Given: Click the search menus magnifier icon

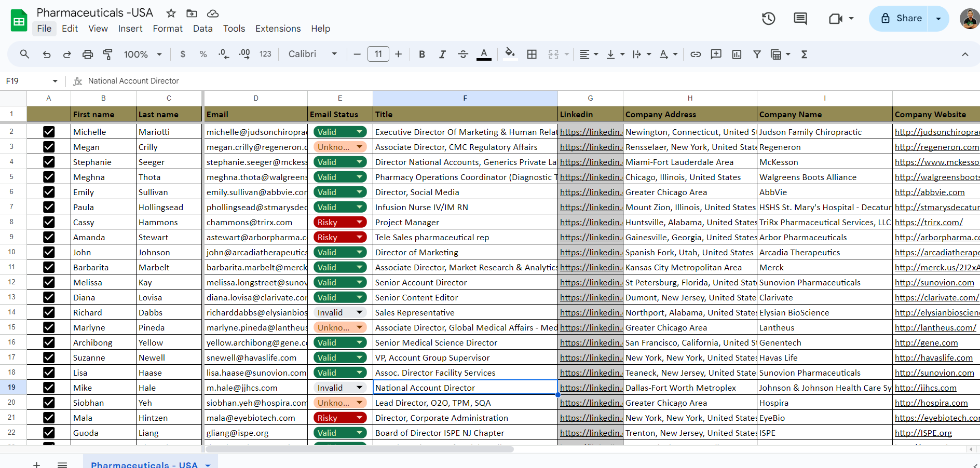Looking at the screenshot, I should click(x=24, y=54).
